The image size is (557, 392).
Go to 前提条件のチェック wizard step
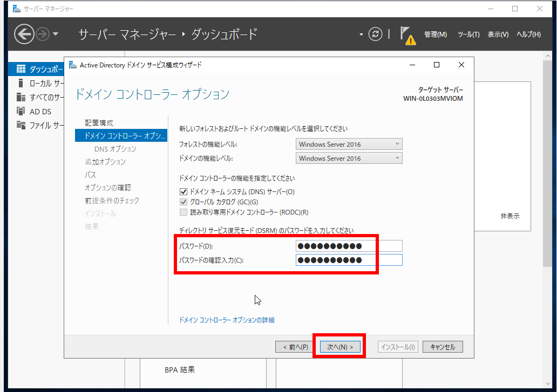coord(112,201)
